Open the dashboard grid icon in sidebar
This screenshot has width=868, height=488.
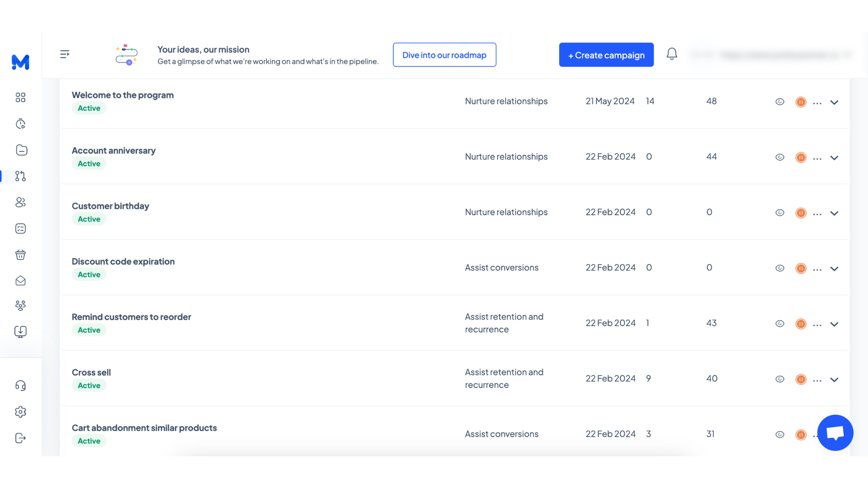[x=21, y=97]
